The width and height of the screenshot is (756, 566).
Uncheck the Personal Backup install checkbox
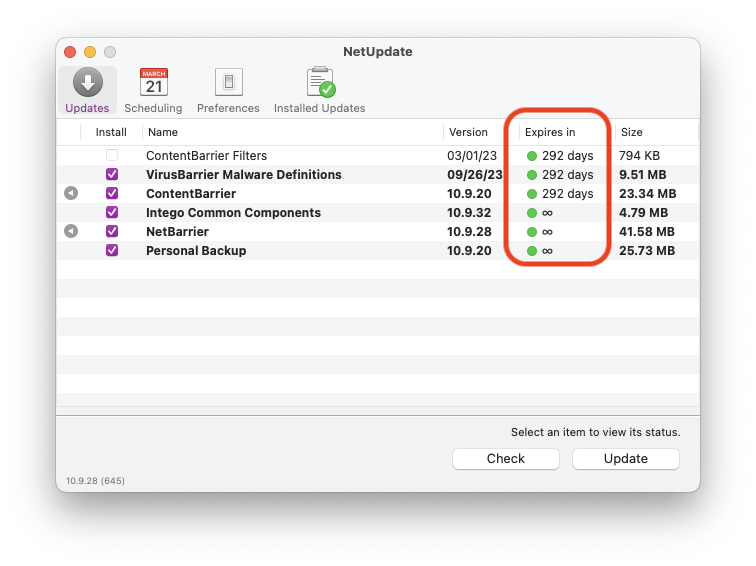click(112, 250)
